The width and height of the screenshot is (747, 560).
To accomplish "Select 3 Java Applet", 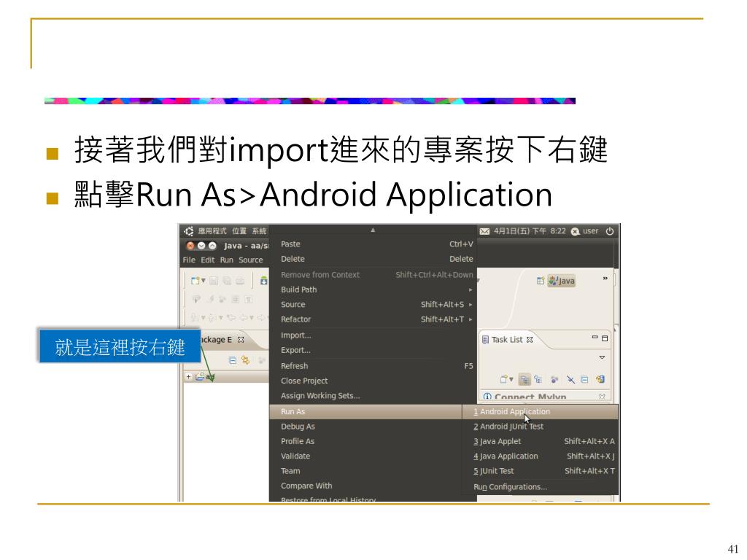I will [x=541, y=441].
